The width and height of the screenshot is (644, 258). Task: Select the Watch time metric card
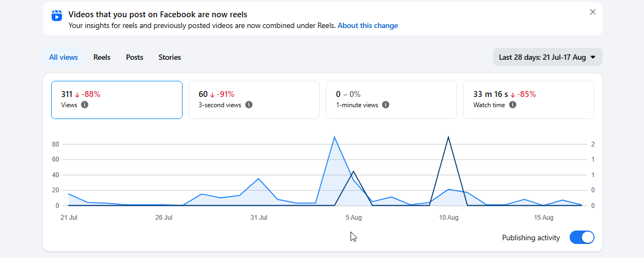tap(529, 100)
